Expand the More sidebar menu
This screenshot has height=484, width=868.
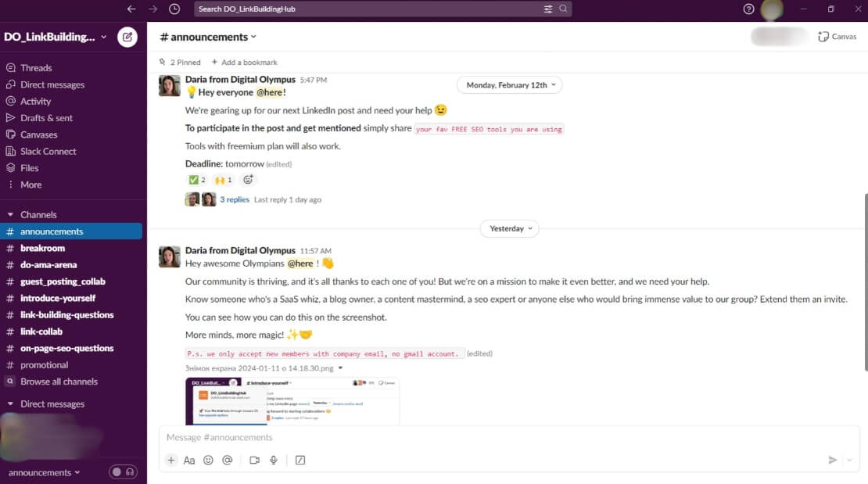31,185
